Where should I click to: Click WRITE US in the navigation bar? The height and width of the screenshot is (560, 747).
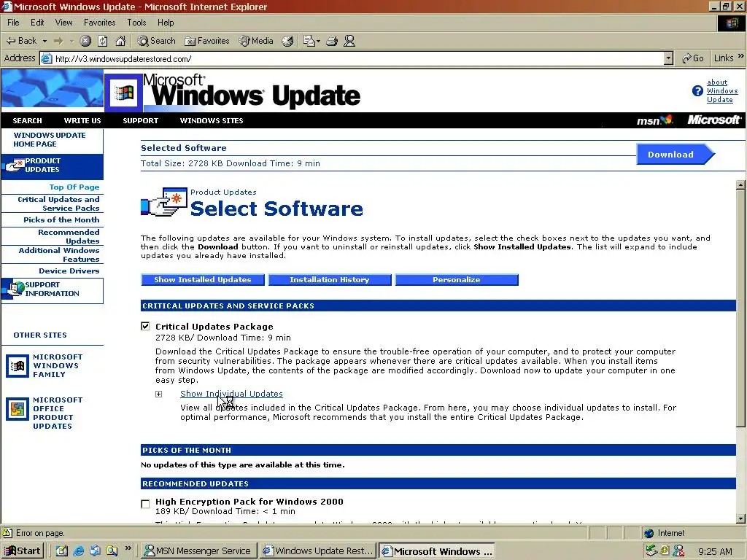coord(82,120)
